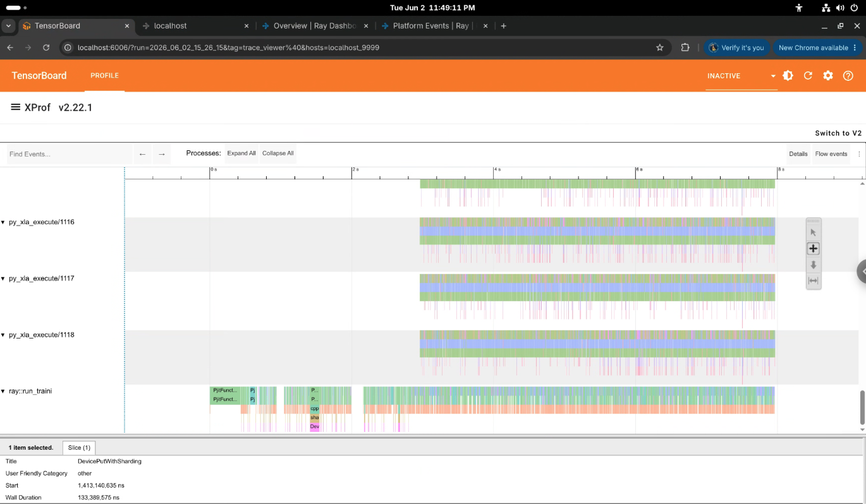
Task: Collapse the py_xla_execute/1116 process track
Action: [x=3, y=222]
